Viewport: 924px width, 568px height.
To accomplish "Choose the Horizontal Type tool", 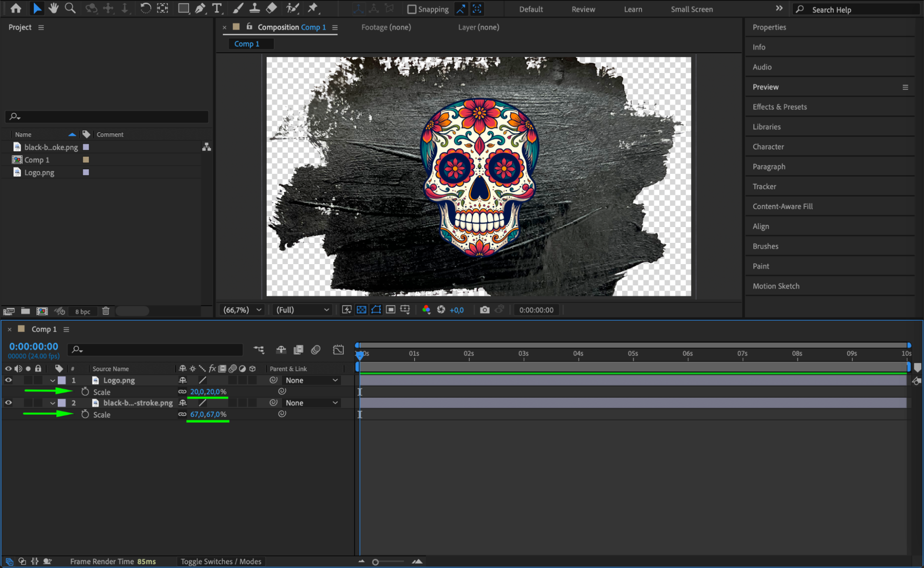I will pos(216,8).
